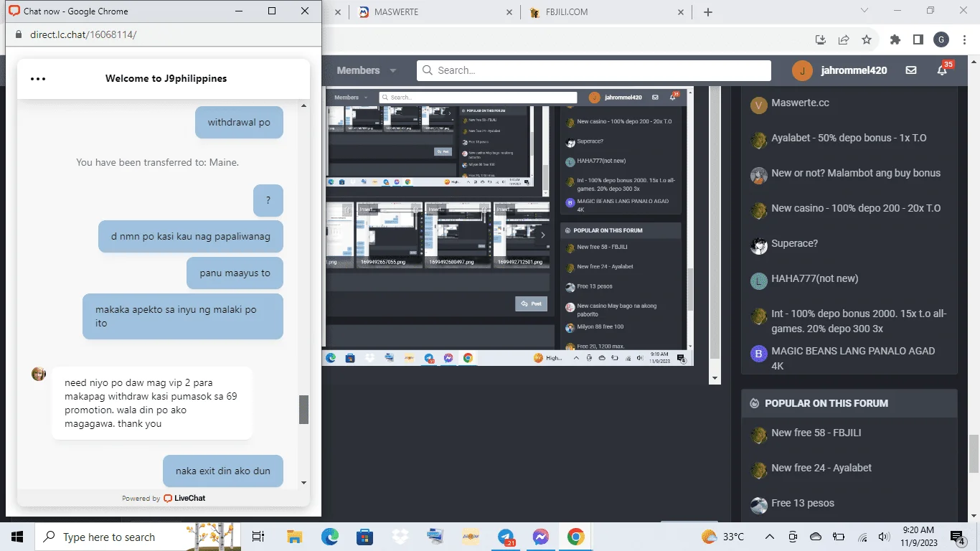The width and height of the screenshot is (980, 551).
Task: Open Messenger from the taskbar
Action: pyautogui.click(x=541, y=537)
